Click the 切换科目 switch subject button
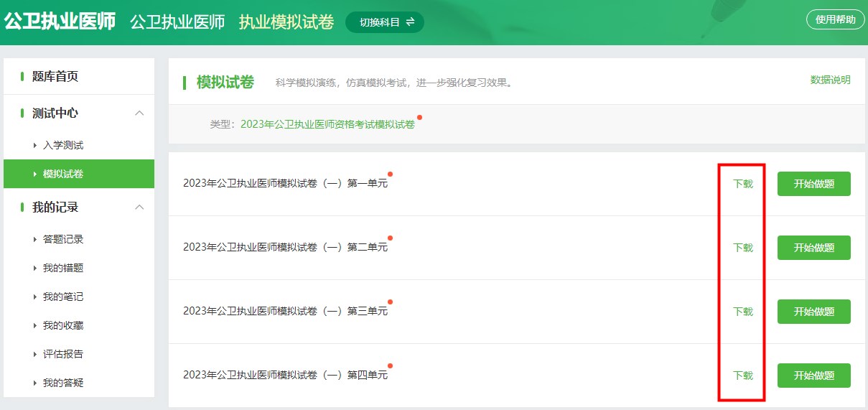Screen dimensions: 868x410 (385, 22)
